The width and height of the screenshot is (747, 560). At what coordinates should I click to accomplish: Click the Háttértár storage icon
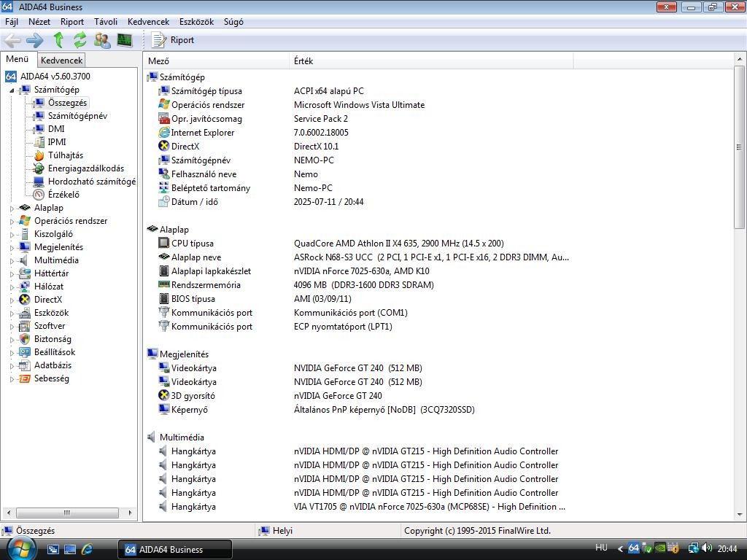25,273
